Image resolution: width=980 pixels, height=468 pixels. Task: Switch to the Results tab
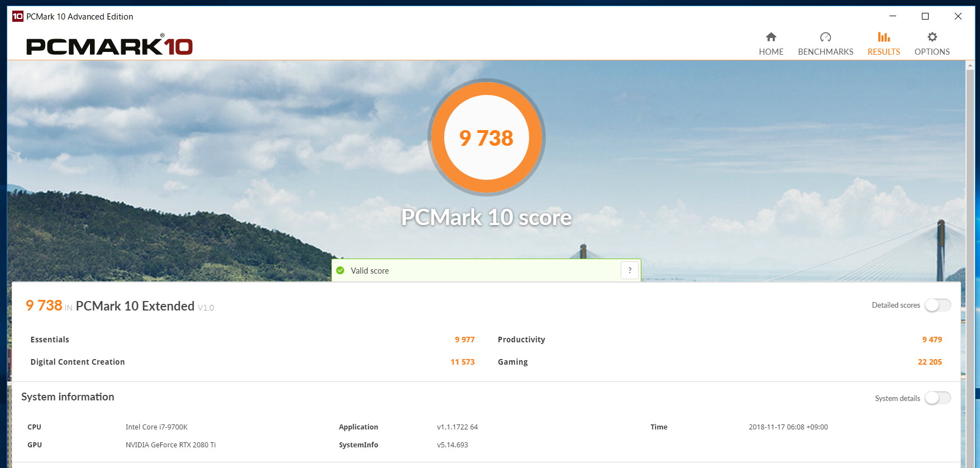point(883,44)
